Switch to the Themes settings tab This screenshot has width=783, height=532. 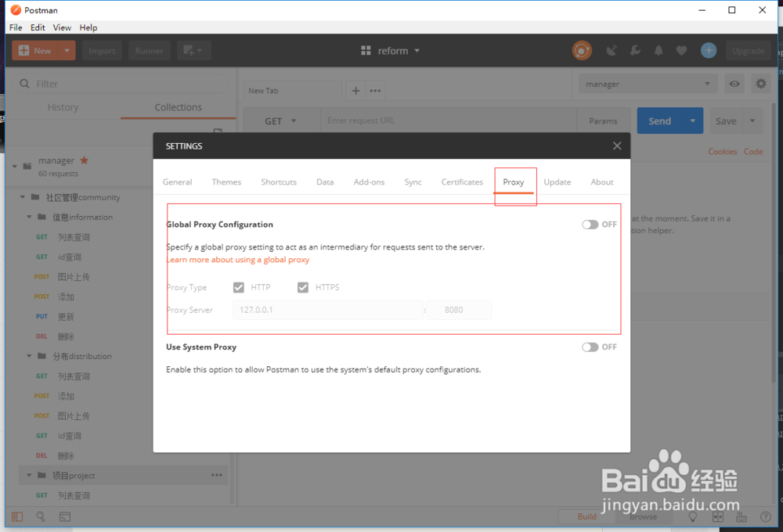[x=226, y=182]
